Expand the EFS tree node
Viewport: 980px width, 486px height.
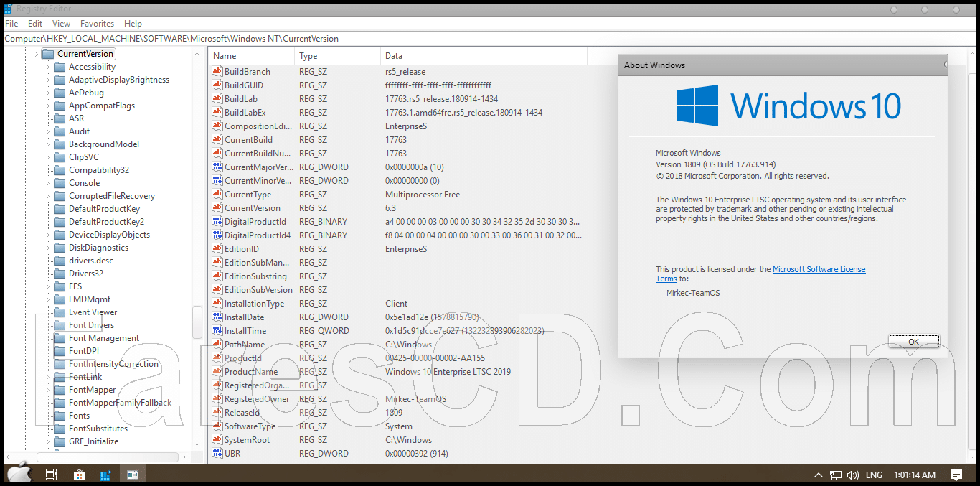(48, 286)
